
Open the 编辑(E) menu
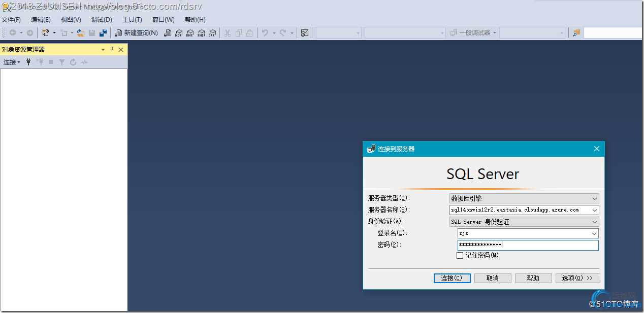click(41, 20)
